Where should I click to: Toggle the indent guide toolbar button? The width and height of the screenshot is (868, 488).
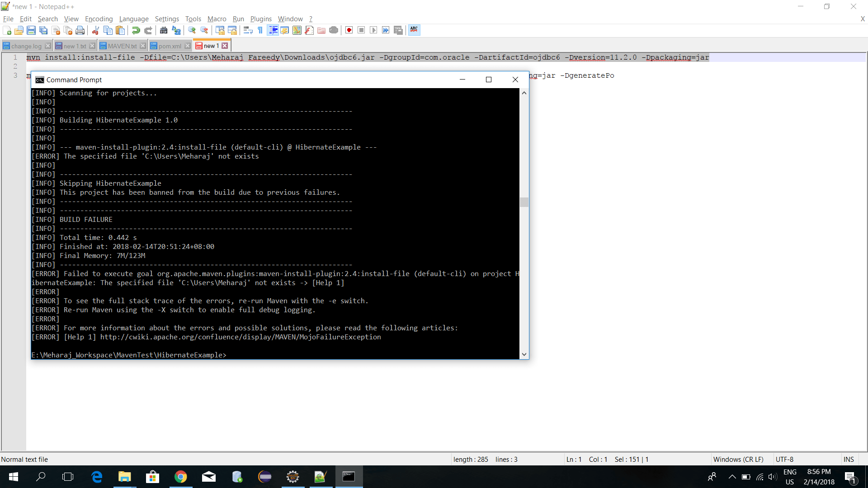(x=273, y=30)
